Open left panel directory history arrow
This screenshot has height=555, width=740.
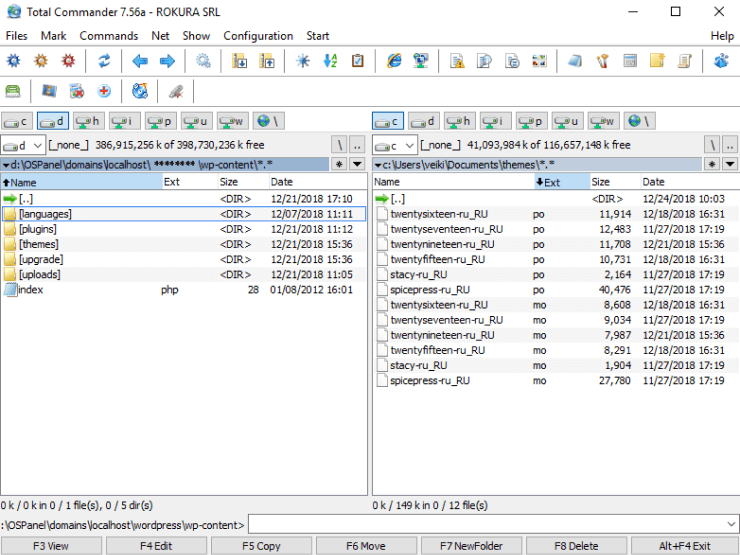click(357, 164)
